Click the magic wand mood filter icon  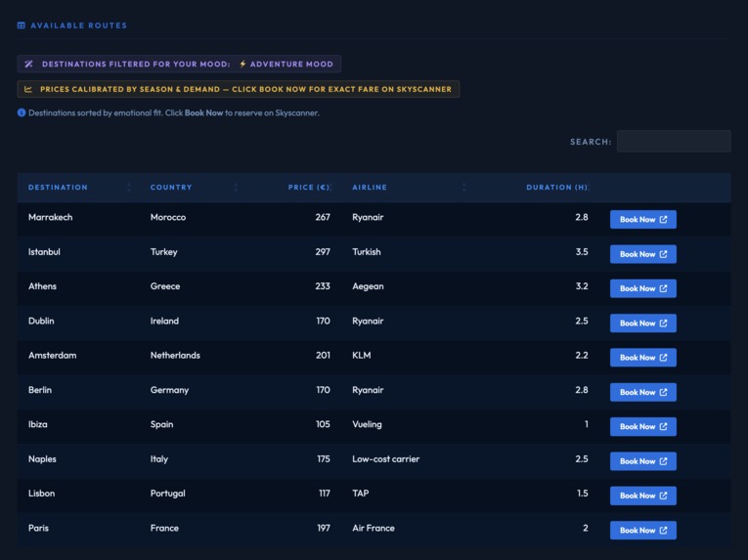[28, 64]
